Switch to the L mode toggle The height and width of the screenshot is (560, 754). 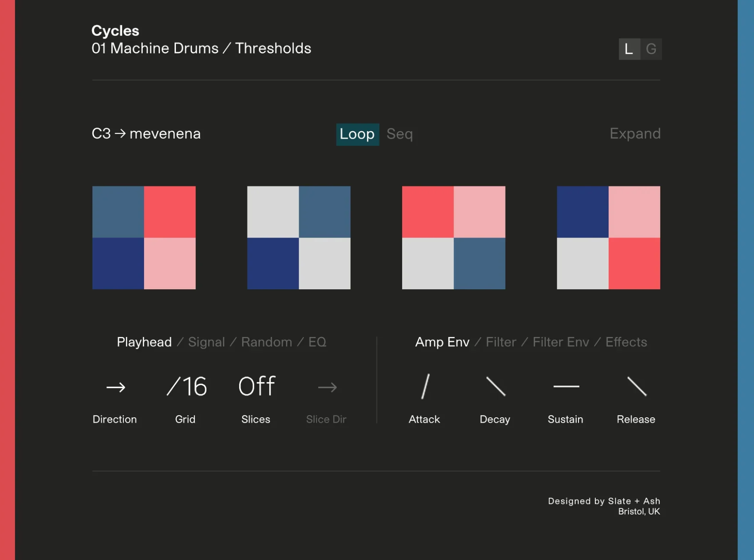coord(629,49)
